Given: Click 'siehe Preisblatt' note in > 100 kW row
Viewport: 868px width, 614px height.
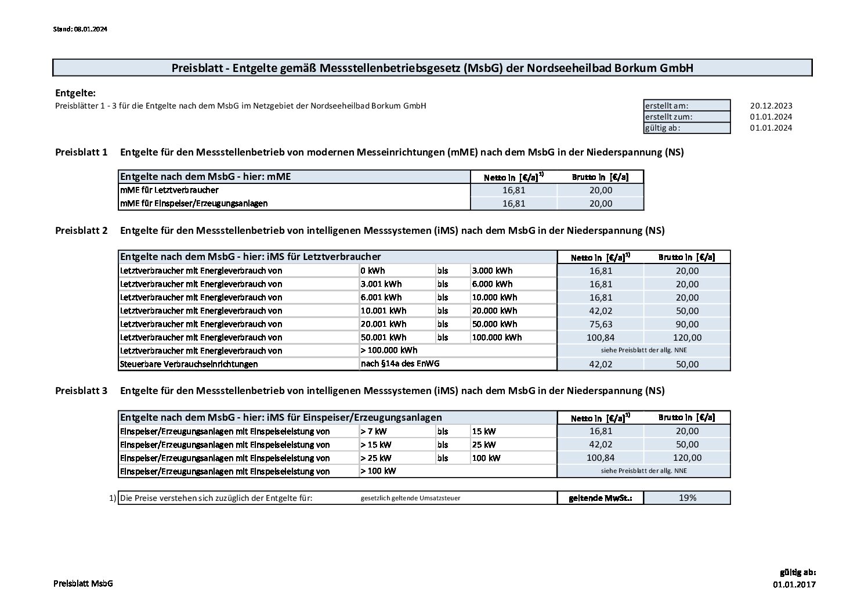Looking at the screenshot, I should point(644,471).
